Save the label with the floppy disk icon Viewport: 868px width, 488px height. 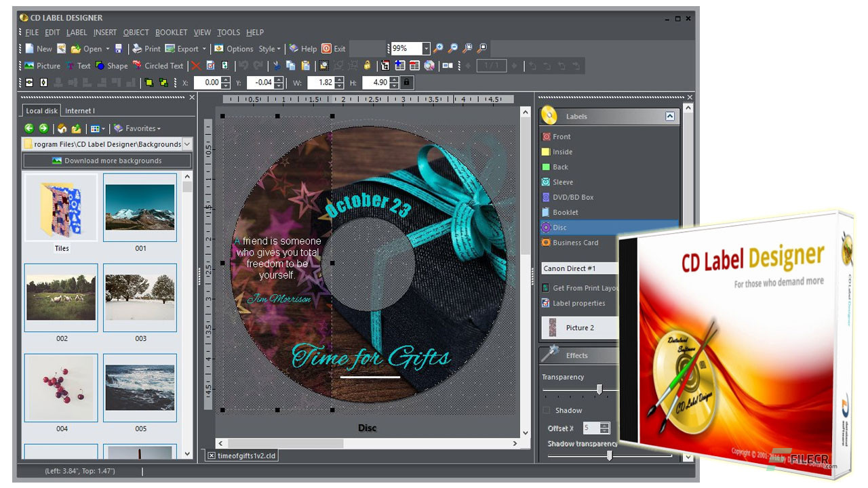pos(119,49)
